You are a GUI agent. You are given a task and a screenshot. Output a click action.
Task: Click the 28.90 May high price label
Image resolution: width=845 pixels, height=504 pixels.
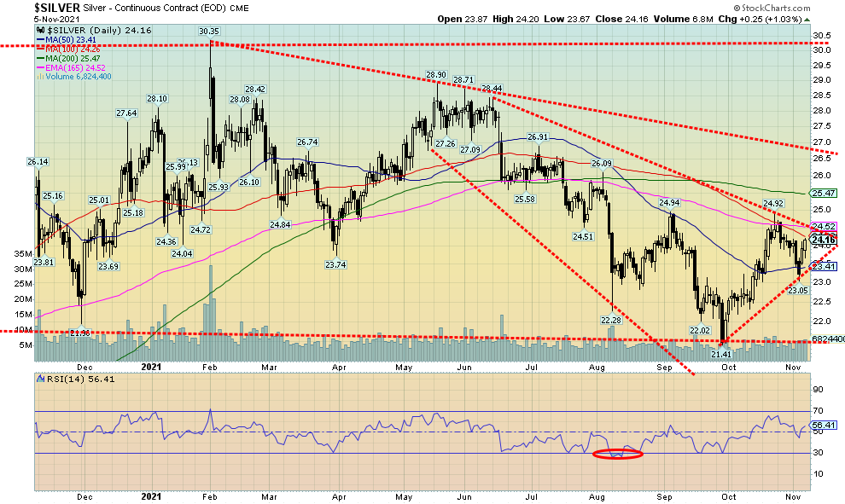[437, 75]
